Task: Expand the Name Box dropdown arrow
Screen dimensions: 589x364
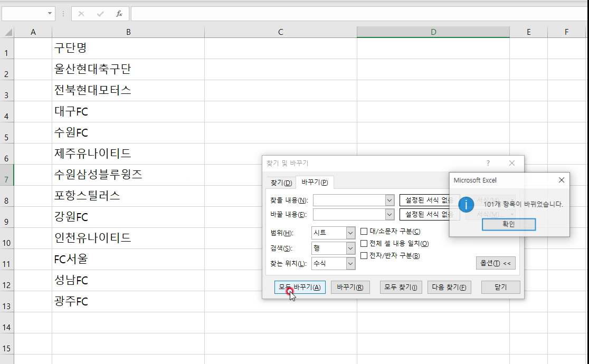Action: (x=50, y=14)
